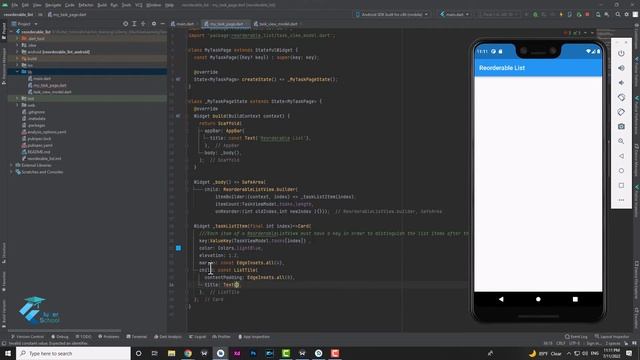This screenshot has width=640, height=360.
Task: Click expand all icon in Project panel
Action: tap(134, 24)
